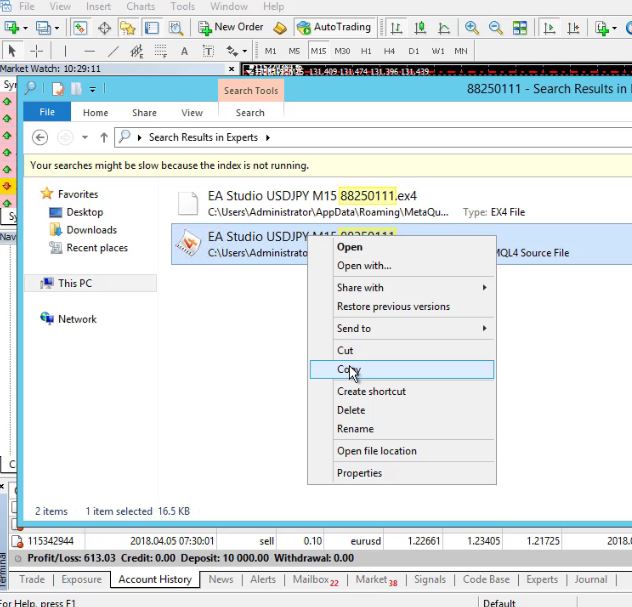This screenshot has width=632, height=607.
Task: Select the crosshair tool
Action: [x=36, y=51]
